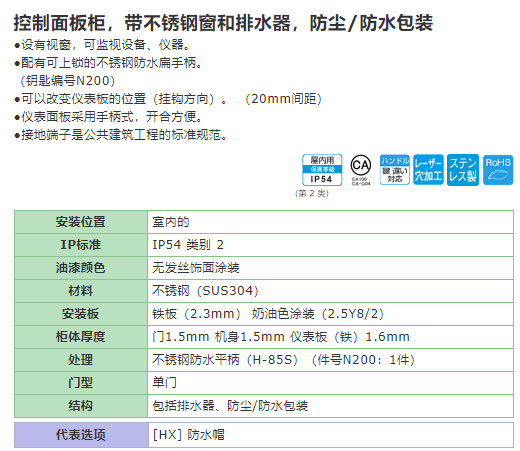Click the 结构 structure row header
Screen dimensions: 520x451
(x=81, y=406)
